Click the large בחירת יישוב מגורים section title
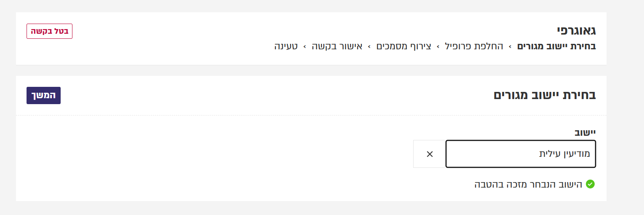This screenshot has width=644, height=215. tap(545, 95)
